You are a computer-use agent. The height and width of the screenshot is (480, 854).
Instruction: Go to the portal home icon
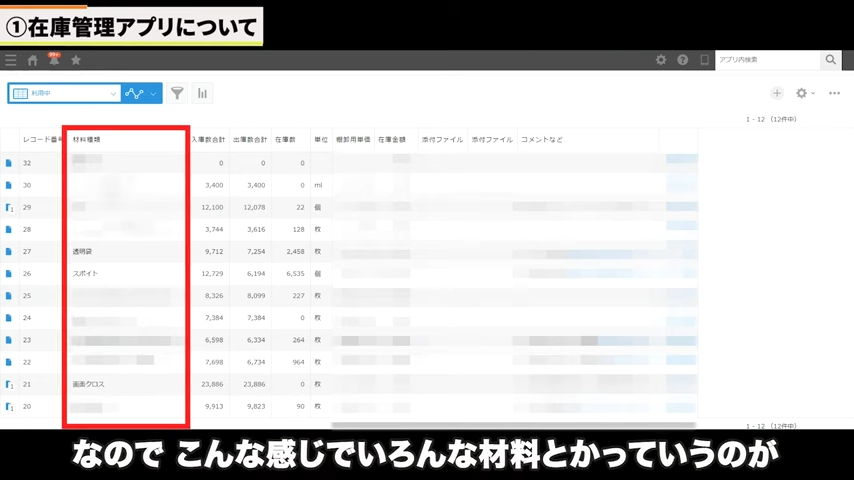click(x=33, y=60)
